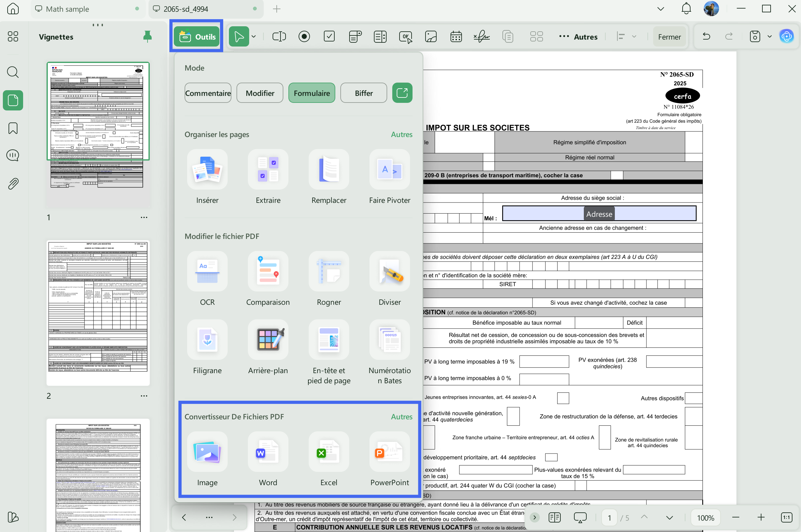
Task: Toggle the pin on Vignettes panel
Action: 147,37
